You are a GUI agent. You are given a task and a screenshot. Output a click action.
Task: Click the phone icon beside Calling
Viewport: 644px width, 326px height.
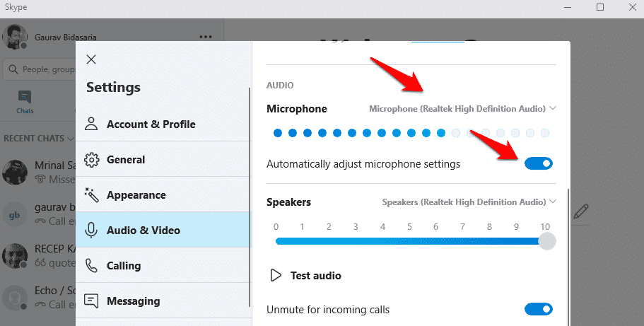[91, 266]
